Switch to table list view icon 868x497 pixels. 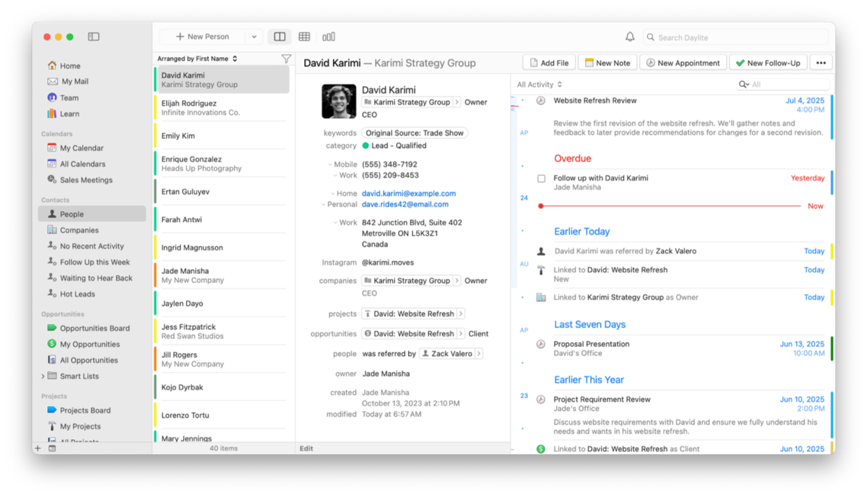pos(304,37)
